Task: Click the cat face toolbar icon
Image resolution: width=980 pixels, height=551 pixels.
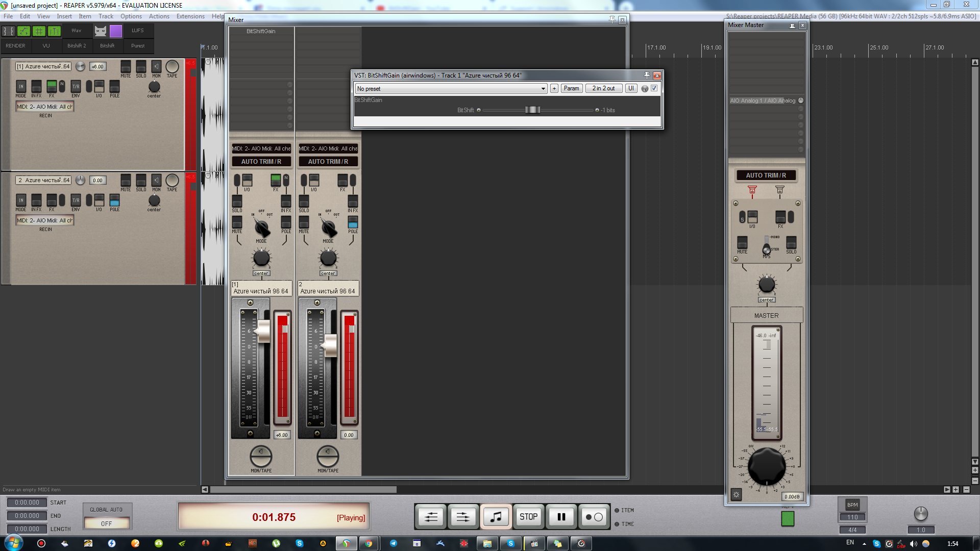Action: pyautogui.click(x=101, y=31)
